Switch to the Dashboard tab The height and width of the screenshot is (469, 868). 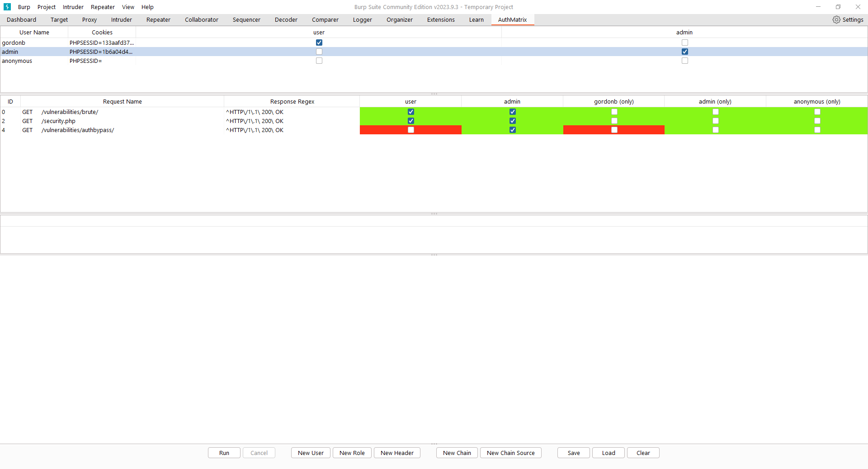click(x=22, y=19)
